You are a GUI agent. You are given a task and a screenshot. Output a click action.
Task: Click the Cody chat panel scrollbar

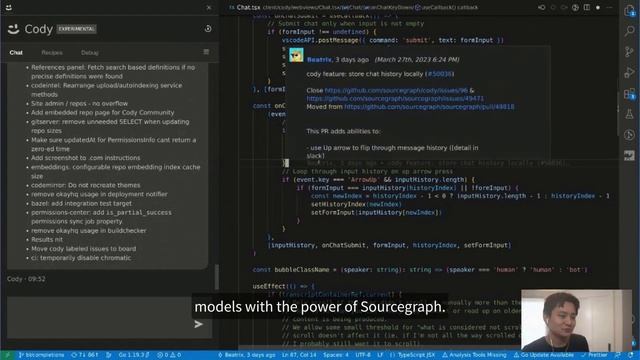coord(216,278)
